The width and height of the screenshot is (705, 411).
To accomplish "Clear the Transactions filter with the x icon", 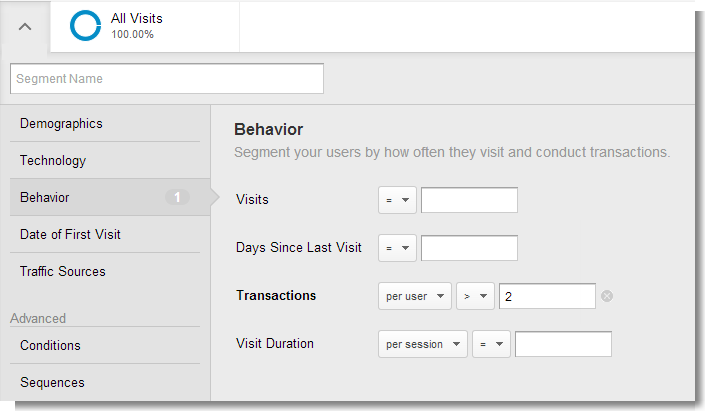I will tap(607, 296).
